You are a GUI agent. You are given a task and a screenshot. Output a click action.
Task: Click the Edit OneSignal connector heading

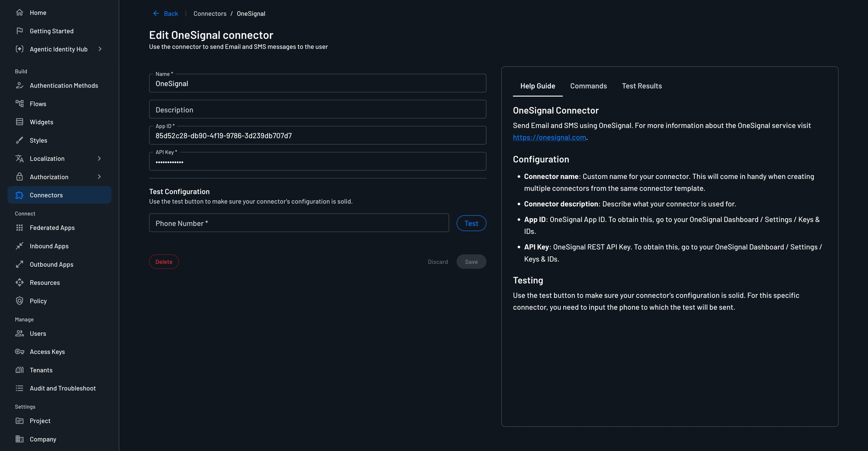[x=211, y=35]
